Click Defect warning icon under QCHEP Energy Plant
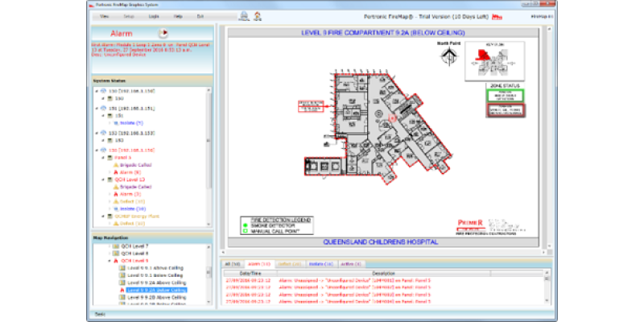 [116, 224]
